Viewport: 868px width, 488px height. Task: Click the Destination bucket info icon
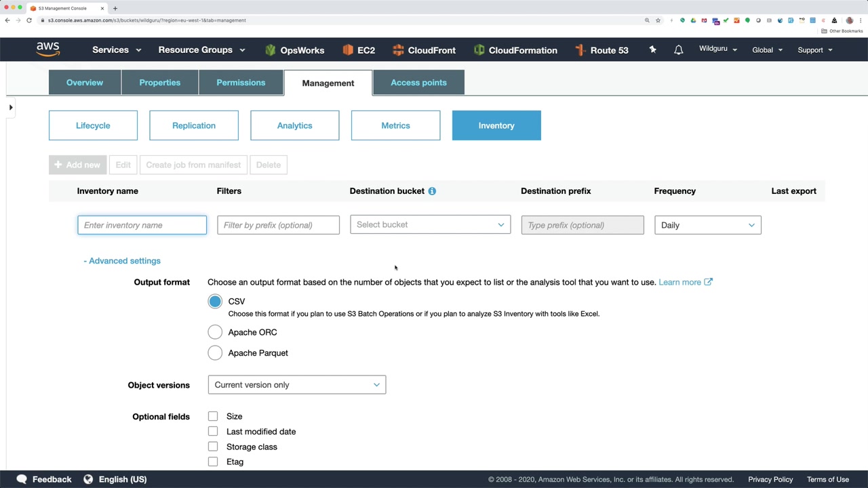tap(432, 191)
